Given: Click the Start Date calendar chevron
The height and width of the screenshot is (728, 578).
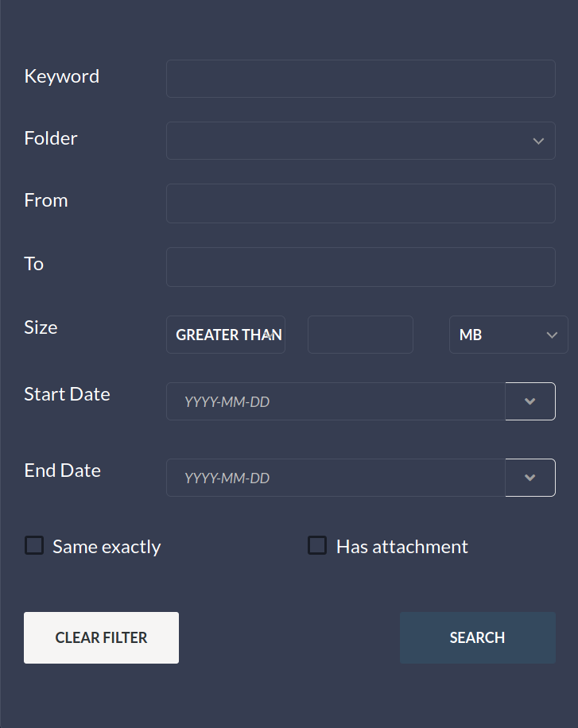Looking at the screenshot, I should 530,401.
